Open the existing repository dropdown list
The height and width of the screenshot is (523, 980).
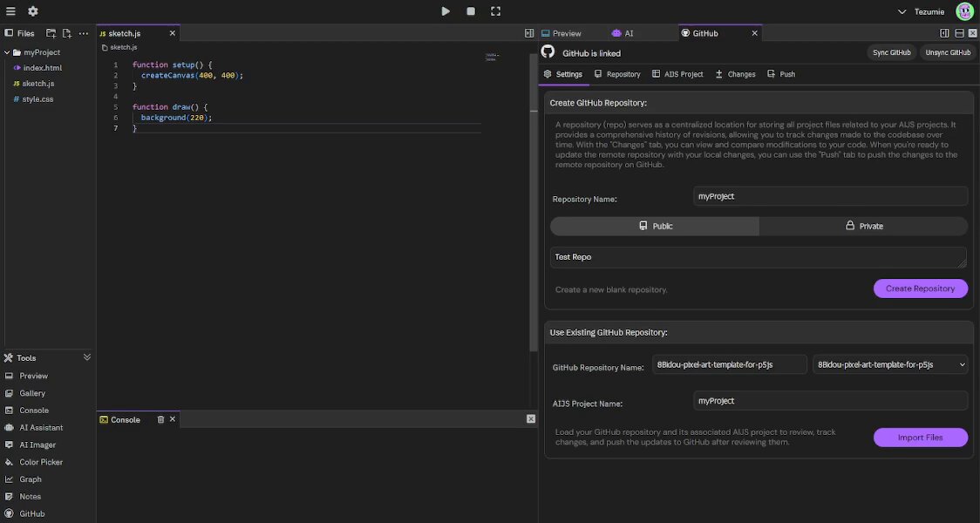pos(890,364)
